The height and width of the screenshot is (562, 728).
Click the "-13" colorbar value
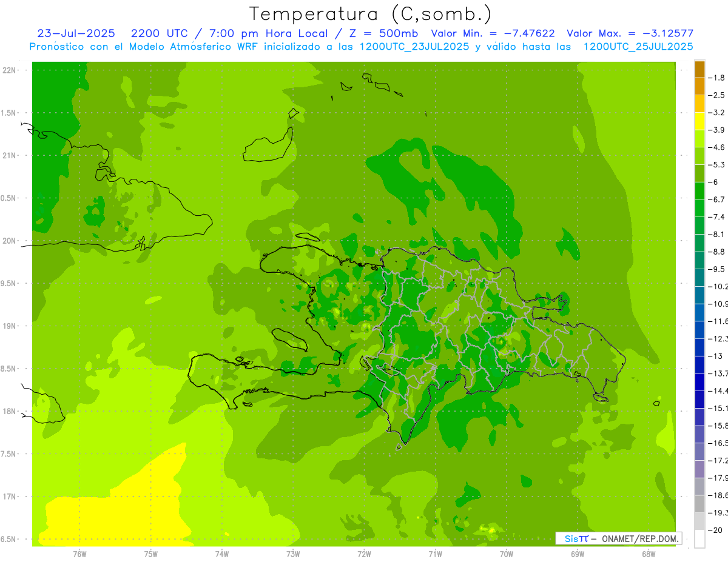[715, 356]
